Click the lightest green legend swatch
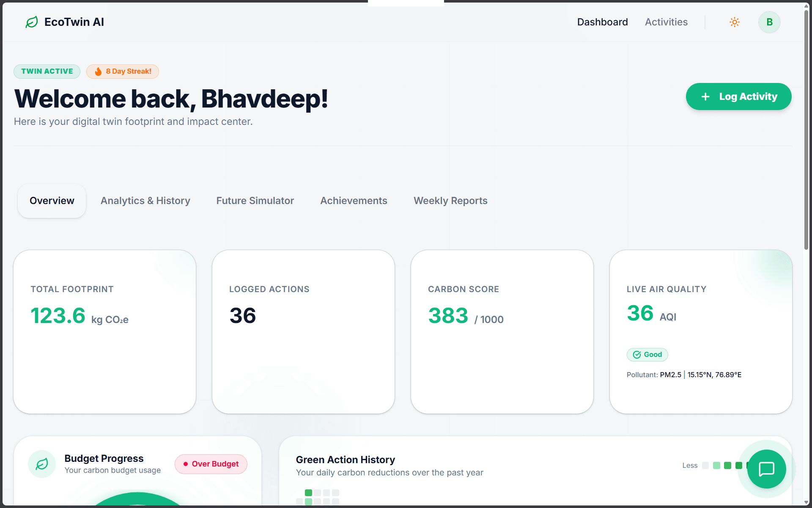This screenshot has width=812, height=508. [716, 466]
